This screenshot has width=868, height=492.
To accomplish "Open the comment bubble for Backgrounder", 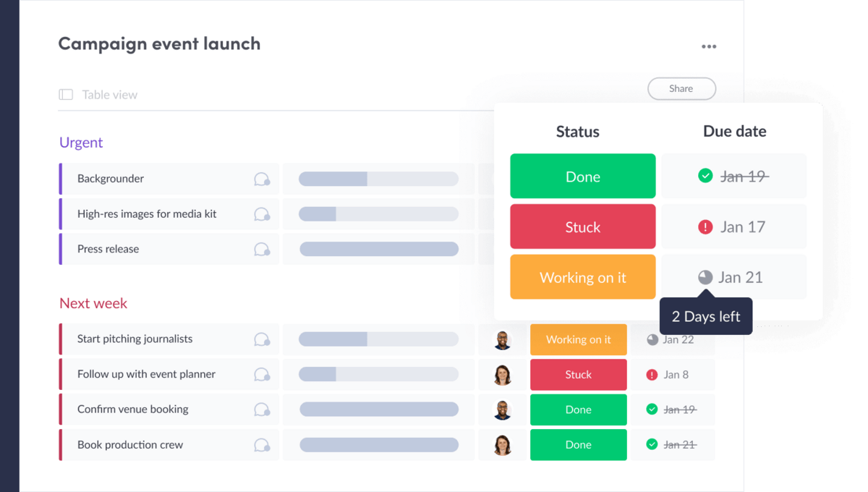I will pyautogui.click(x=262, y=179).
